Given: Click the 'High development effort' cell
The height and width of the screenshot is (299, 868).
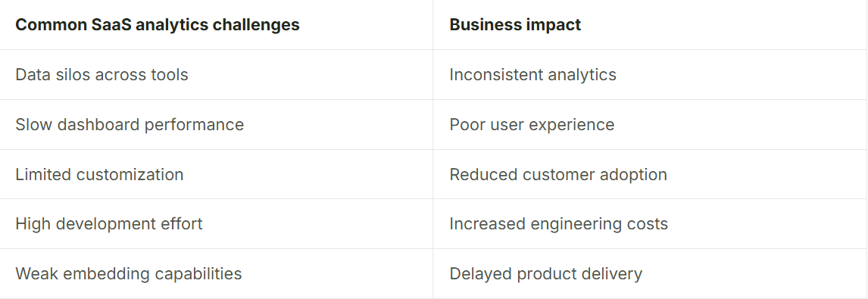Looking at the screenshot, I should click(217, 224).
